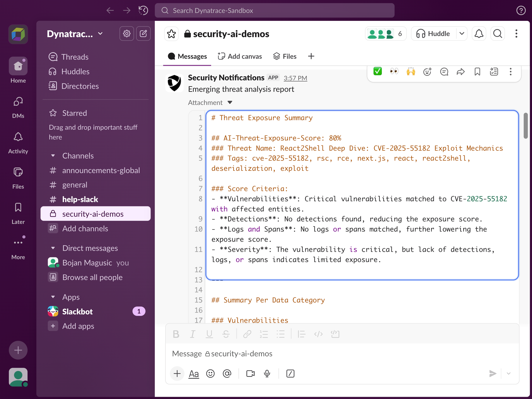This screenshot has height=399, width=532.
Task: Click the 3:57 PM timestamp link
Action: coord(295,78)
